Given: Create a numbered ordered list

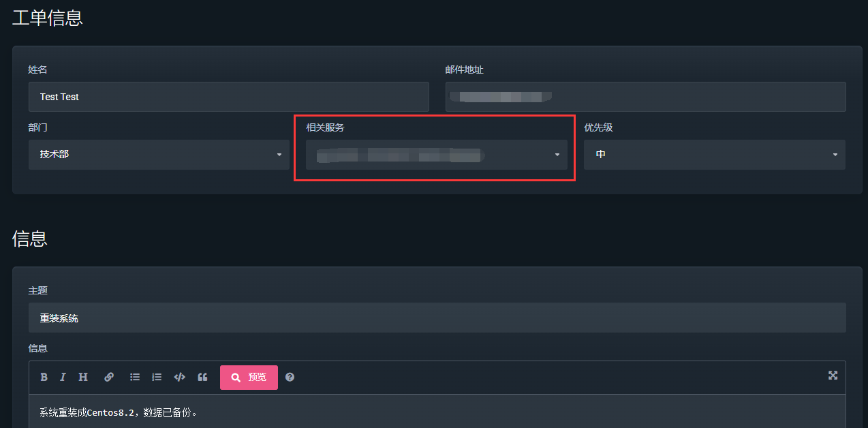Looking at the screenshot, I should (x=157, y=377).
